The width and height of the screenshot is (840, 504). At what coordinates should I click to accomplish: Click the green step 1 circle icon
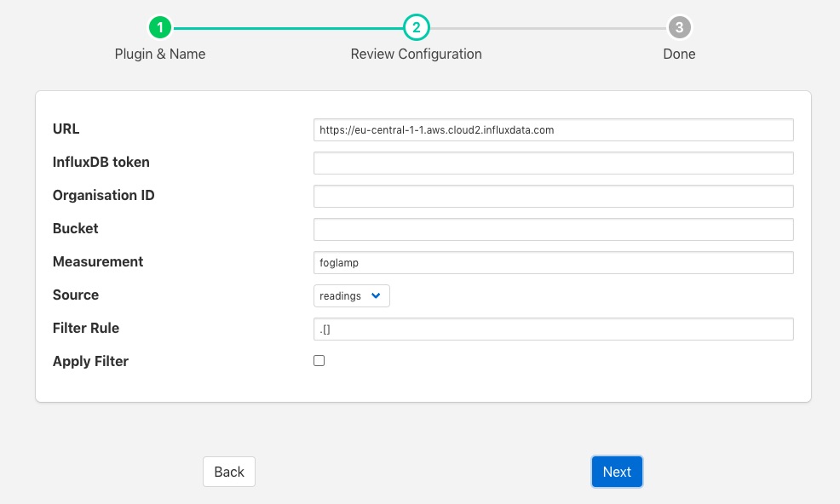tap(160, 27)
